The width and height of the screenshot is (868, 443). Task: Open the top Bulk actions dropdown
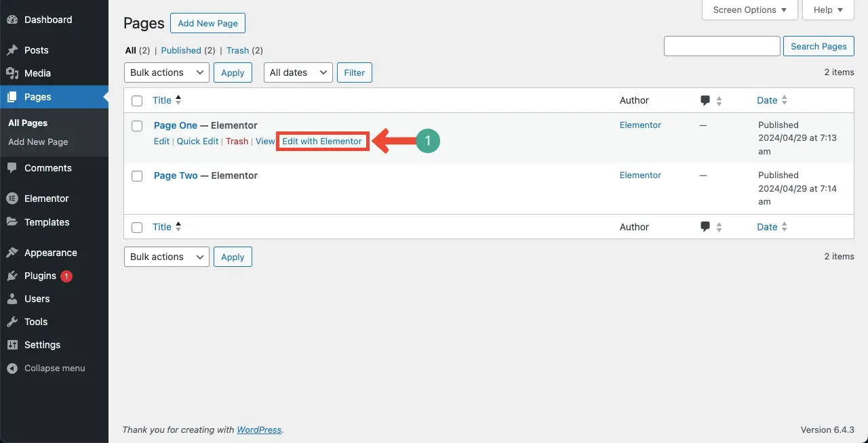tap(166, 72)
